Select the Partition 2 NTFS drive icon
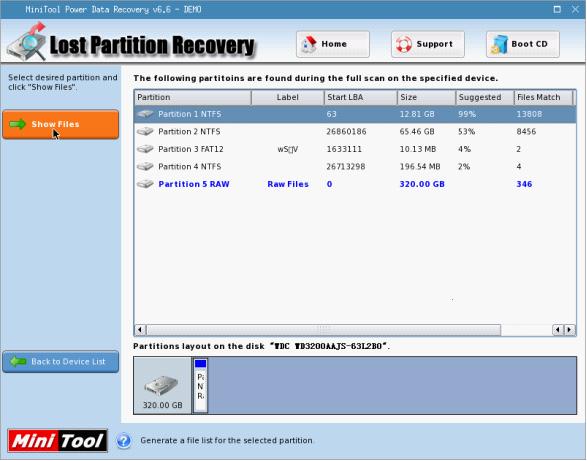Screen dimensions: 587x461 point(145,131)
